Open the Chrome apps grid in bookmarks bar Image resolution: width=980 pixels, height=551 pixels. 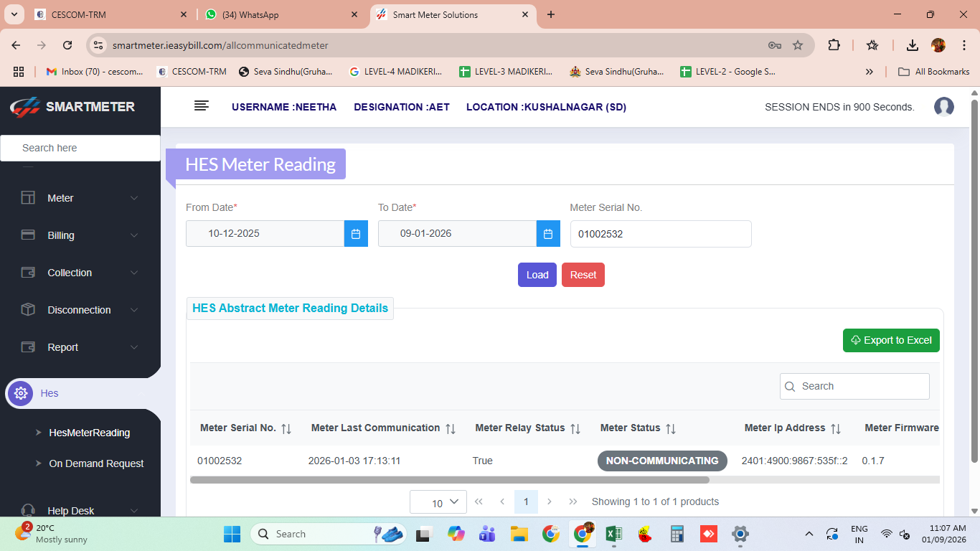(19, 72)
